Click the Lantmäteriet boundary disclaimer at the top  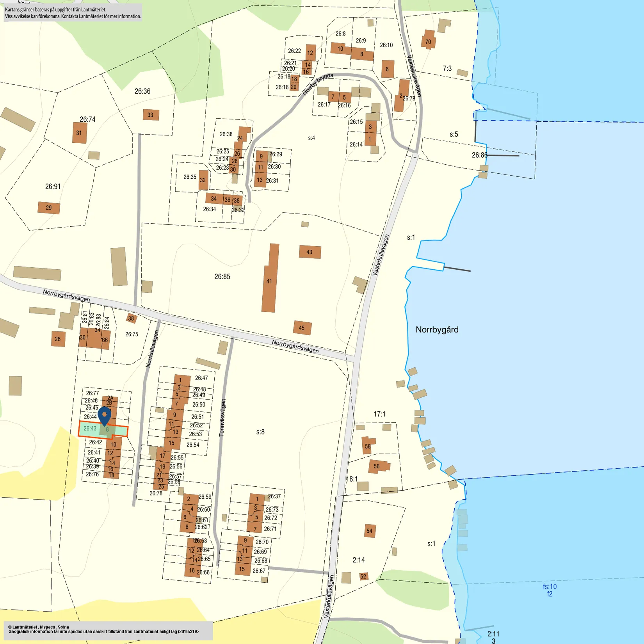73,13
